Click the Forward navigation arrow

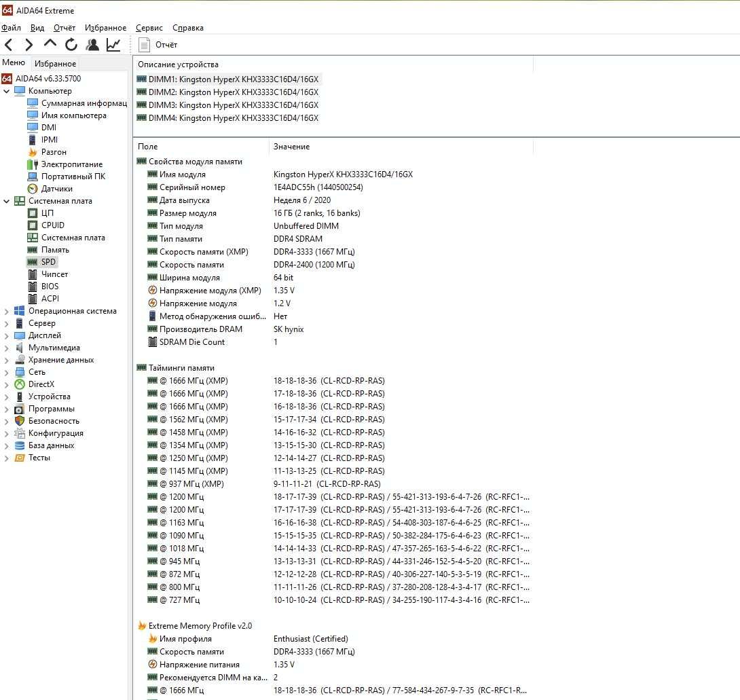click(x=29, y=45)
